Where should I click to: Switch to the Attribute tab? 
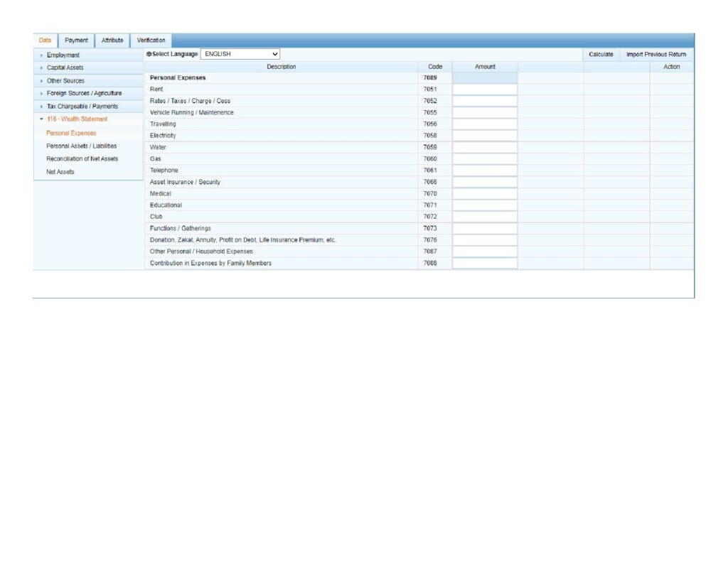pos(112,40)
